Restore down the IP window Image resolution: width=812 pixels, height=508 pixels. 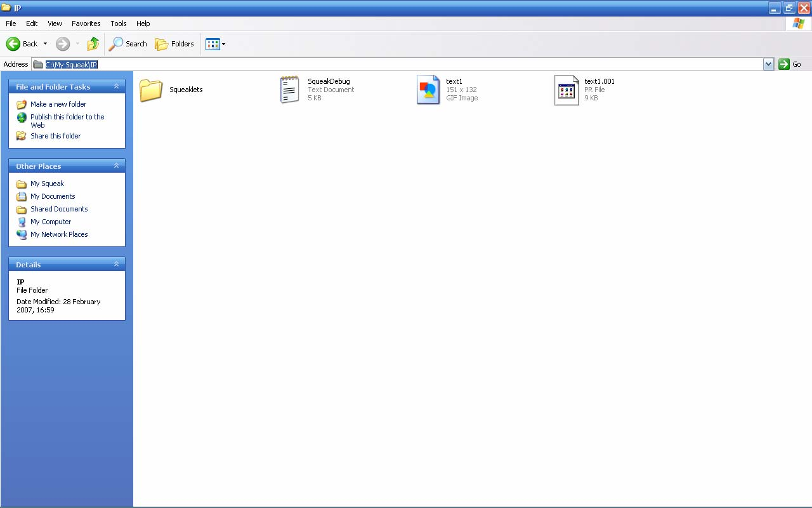pos(789,8)
